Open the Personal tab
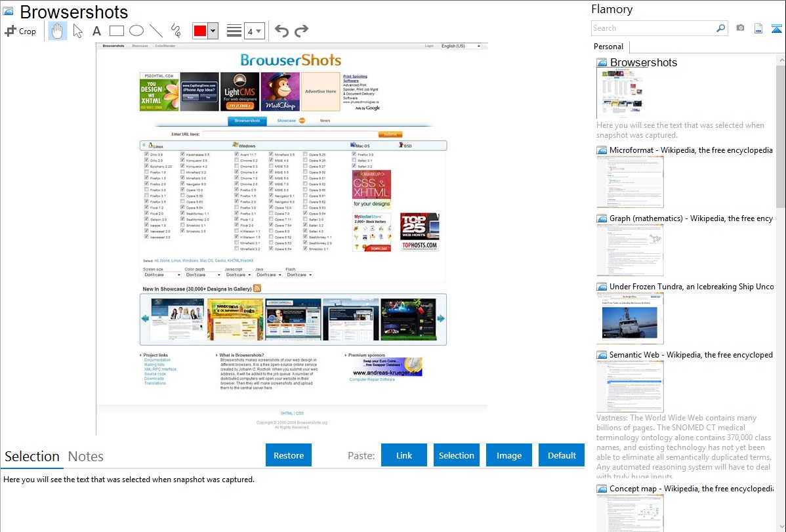This screenshot has height=532, width=786. click(608, 46)
